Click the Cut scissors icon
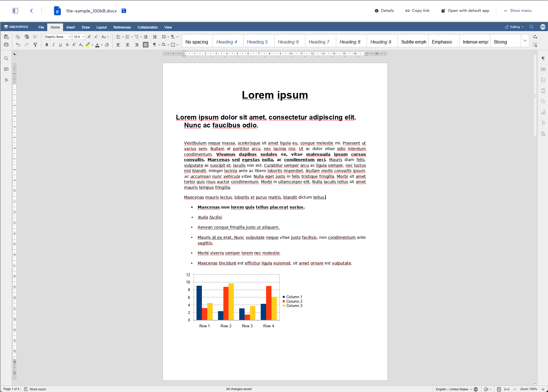548x392 pixels. (x=36, y=37)
